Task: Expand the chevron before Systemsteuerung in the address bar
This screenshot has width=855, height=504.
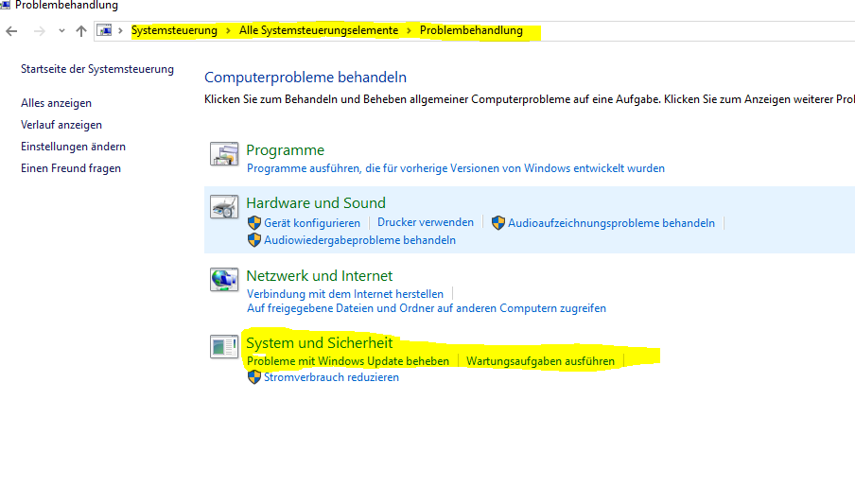Action: coord(120,30)
